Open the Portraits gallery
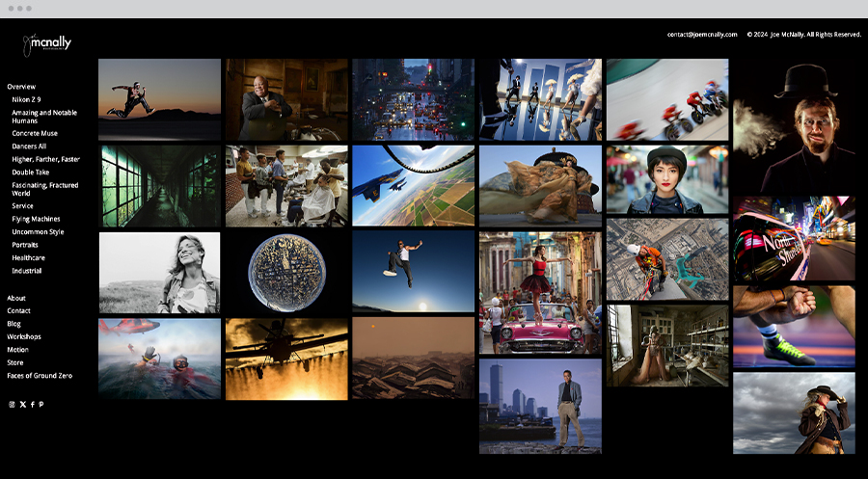 click(x=25, y=245)
